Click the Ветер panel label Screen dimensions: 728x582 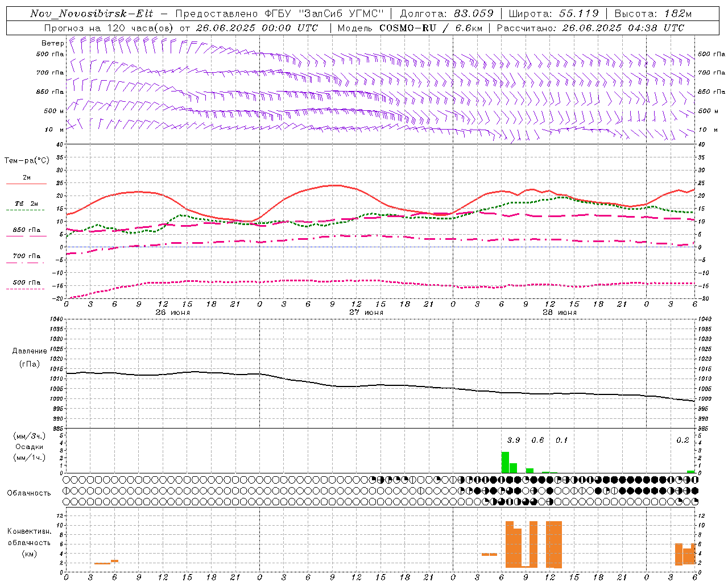point(52,43)
